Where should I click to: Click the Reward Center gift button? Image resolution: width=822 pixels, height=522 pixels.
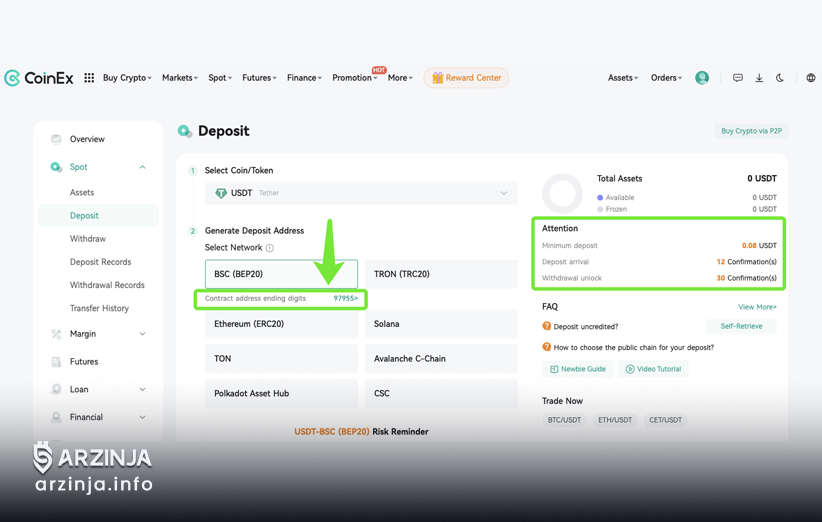pos(466,78)
